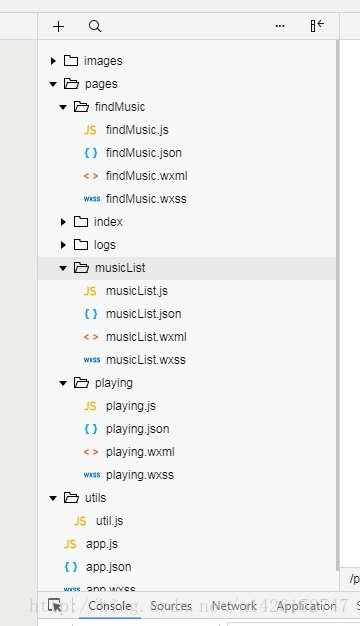Click the file tree vertical scrollbar
This screenshot has height=626, width=360.
(338, 303)
